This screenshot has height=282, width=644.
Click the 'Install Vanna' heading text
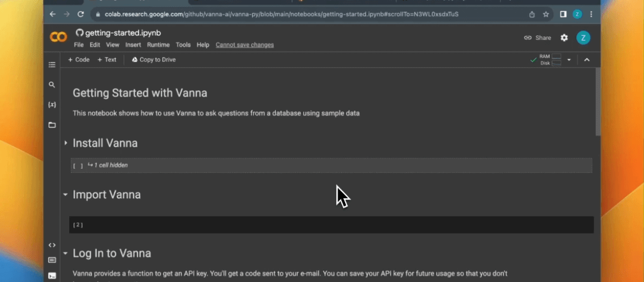[105, 143]
